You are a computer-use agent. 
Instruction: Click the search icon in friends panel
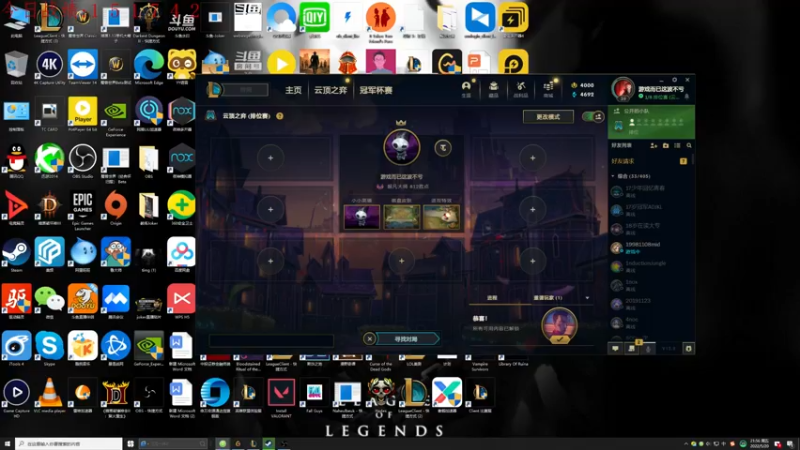point(689,145)
